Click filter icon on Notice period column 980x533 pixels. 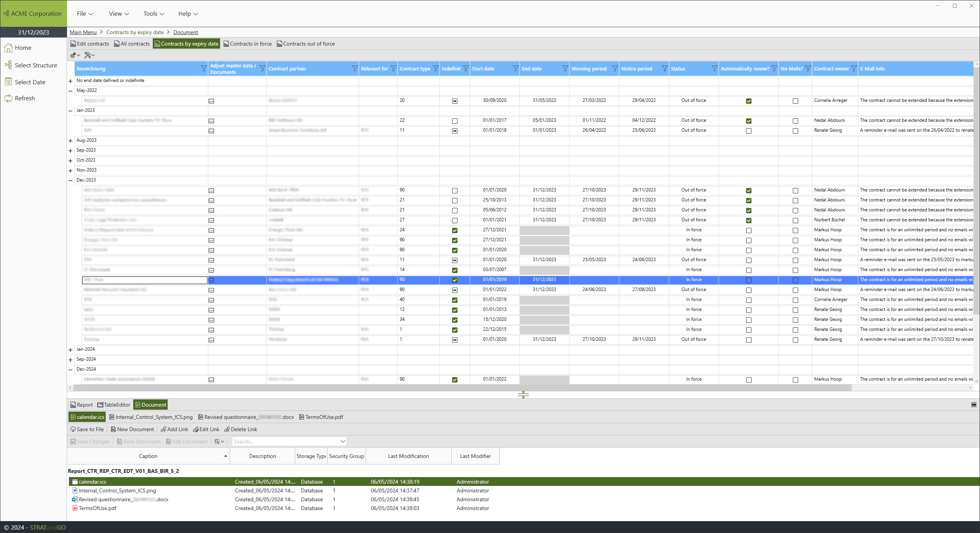(665, 69)
